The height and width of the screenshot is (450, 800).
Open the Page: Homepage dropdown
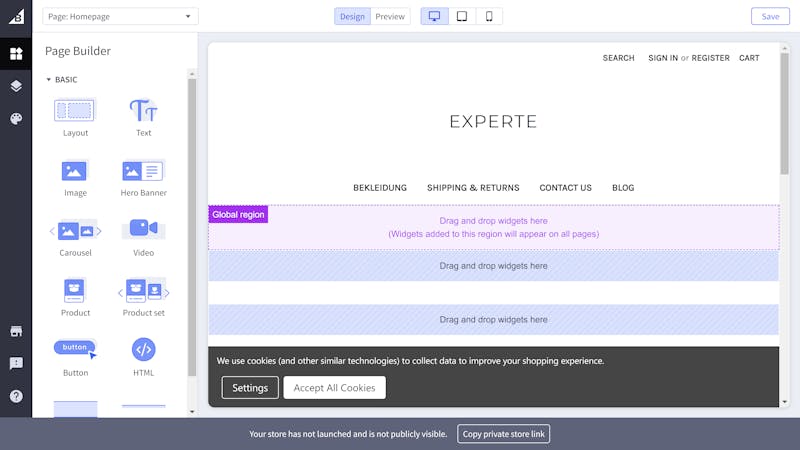120,16
